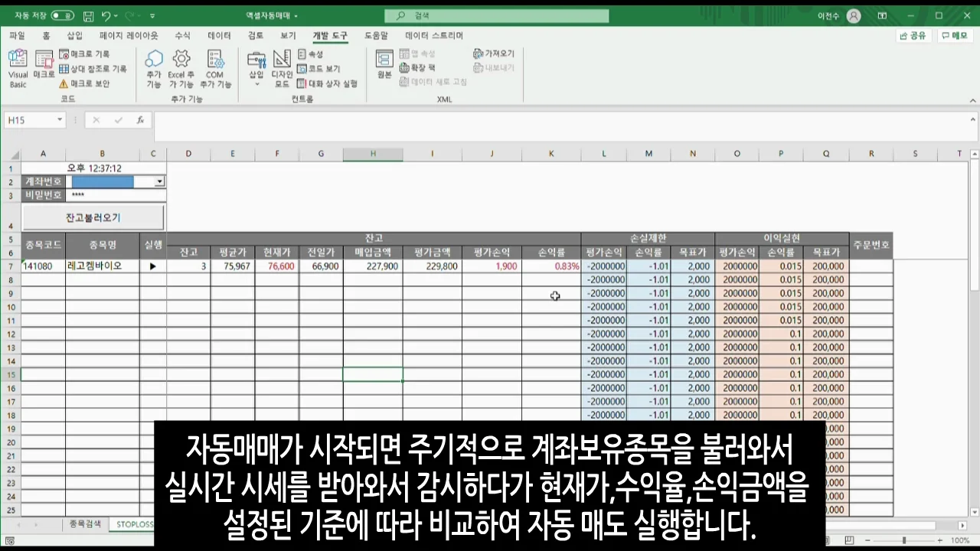Click XML Import (가져오기)
This screenshot has width=980, height=551.
click(494, 54)
